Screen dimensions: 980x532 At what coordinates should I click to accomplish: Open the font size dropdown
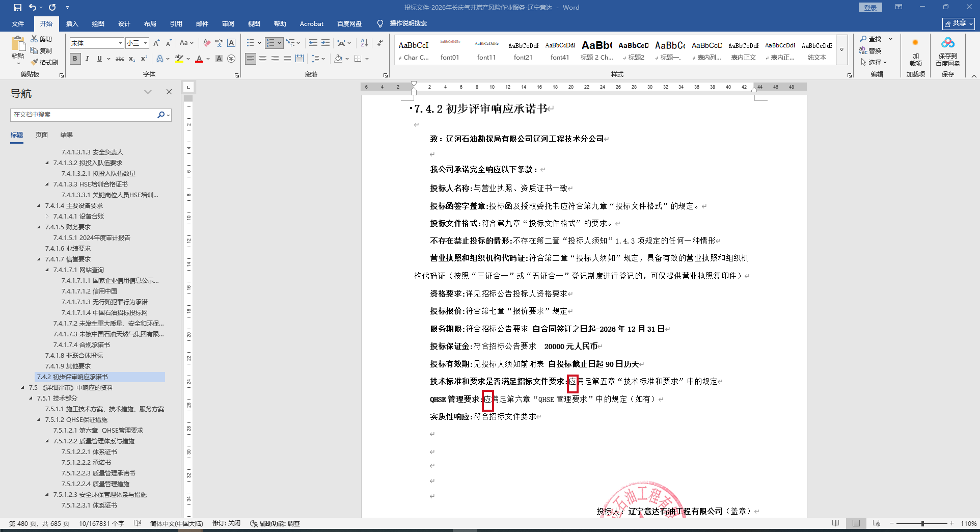146,43
